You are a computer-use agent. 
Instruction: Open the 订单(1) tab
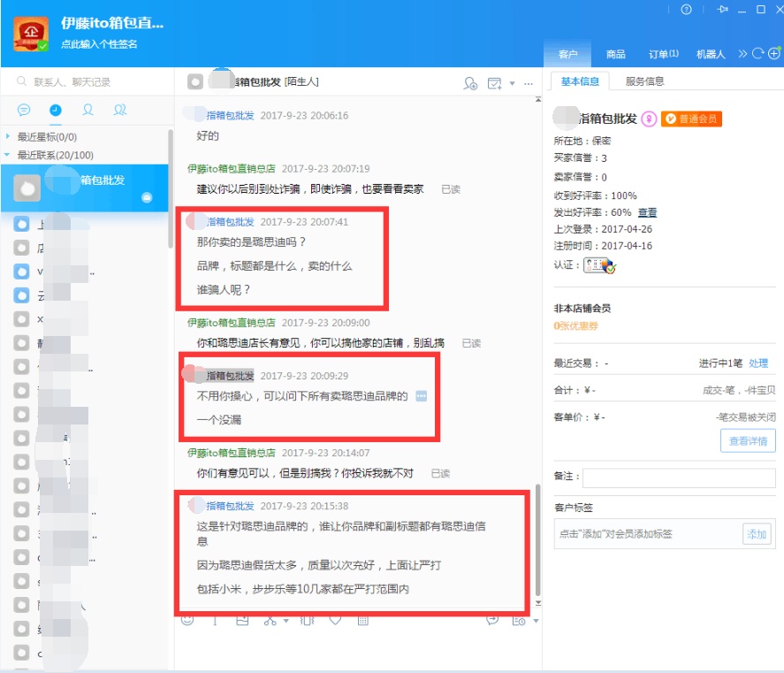(x=664, y=54)
